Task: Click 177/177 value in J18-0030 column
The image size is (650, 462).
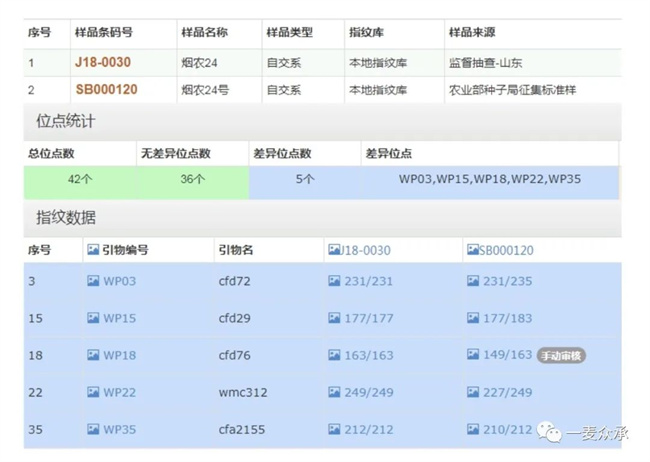Action: (368, 318)
